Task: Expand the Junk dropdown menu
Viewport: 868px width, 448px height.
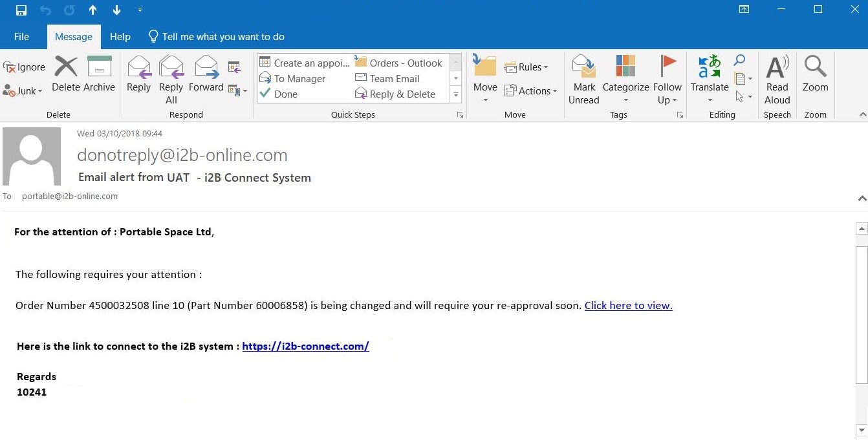Action: click(x=23, y=91)
